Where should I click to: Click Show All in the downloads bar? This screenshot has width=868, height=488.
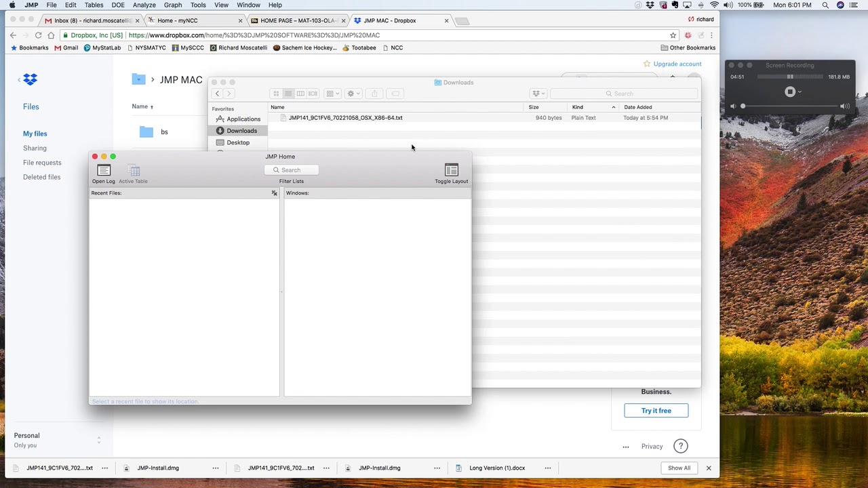coord(679,468)
